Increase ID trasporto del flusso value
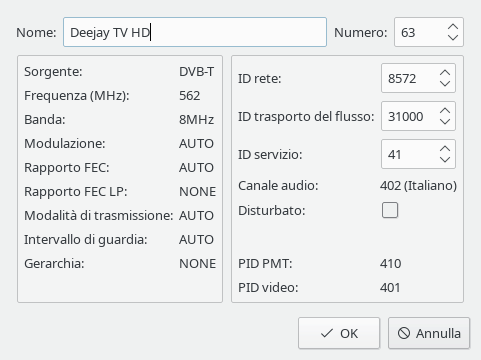The height and width of the screenshot is (360, 481). pyautogui.click(x=445, y=111)
